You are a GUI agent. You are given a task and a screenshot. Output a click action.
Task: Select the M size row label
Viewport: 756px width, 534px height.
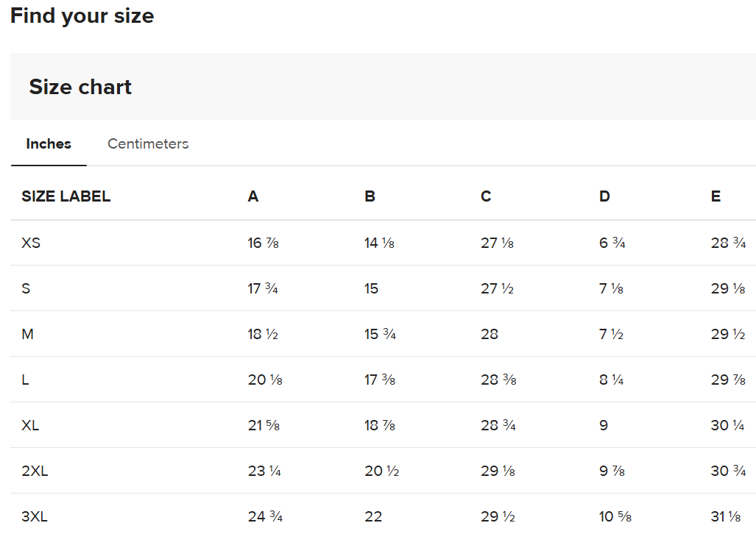pyautogui.click(x=27, y=334)
